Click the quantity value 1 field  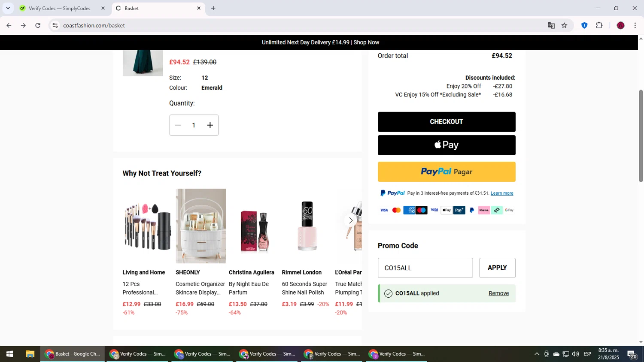194,125
